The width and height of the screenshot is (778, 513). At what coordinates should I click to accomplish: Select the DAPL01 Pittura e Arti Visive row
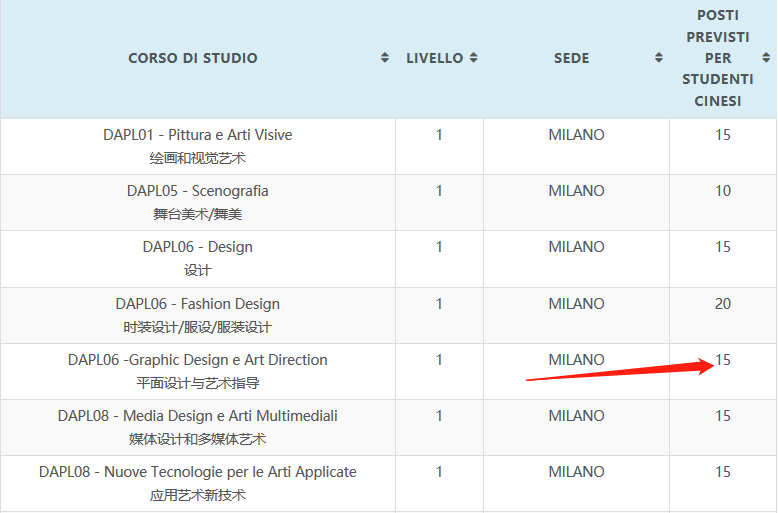click(x=198, y=135)
